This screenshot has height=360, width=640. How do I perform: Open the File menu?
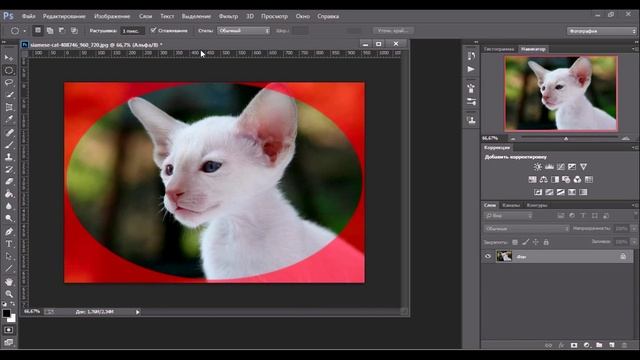tap(29, 16)
